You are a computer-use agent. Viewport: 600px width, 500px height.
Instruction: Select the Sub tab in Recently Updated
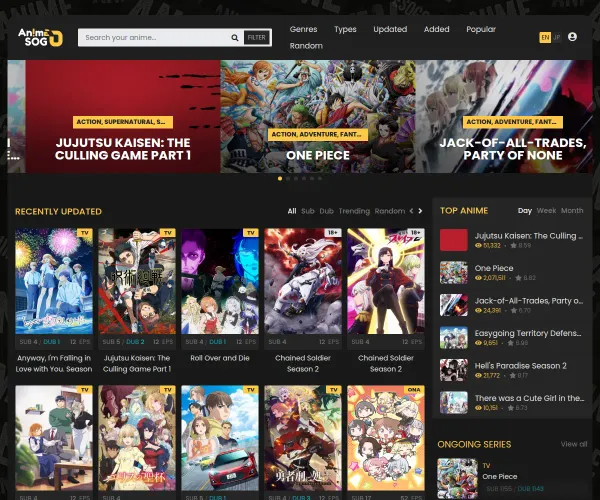pyautogui.click(x=308, y=211)
